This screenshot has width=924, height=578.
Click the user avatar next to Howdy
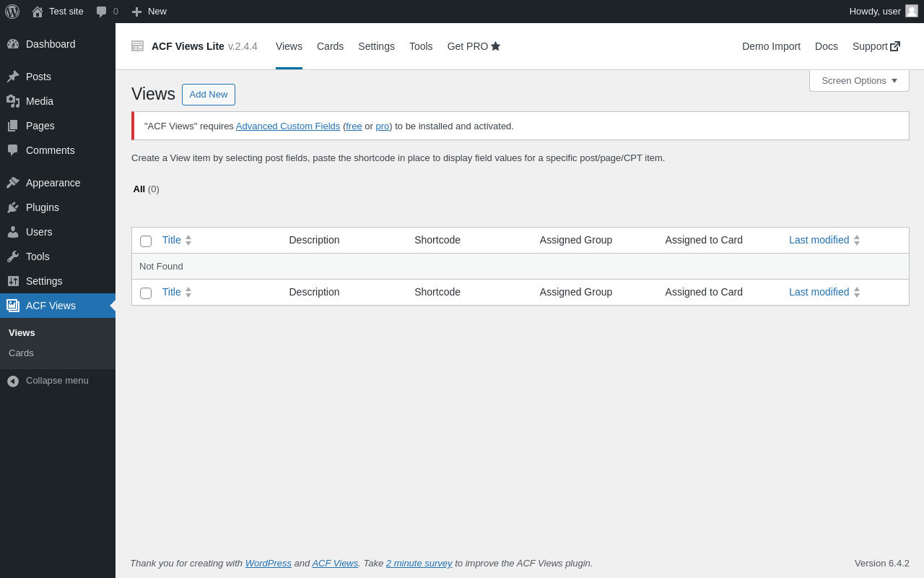tap(912, 11)
